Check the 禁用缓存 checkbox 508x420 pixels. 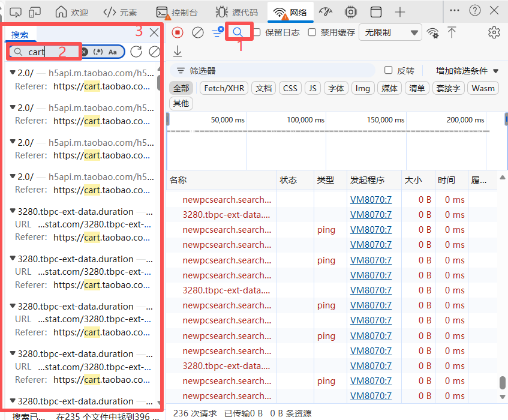312,32
